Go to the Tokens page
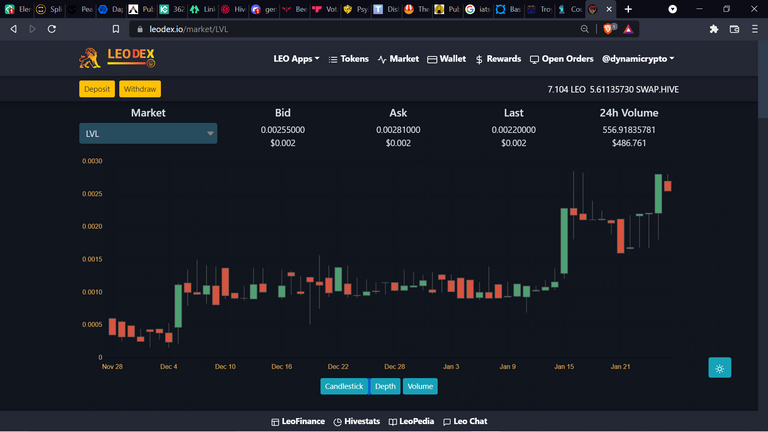The image size is (768, 432). (348, 59)
